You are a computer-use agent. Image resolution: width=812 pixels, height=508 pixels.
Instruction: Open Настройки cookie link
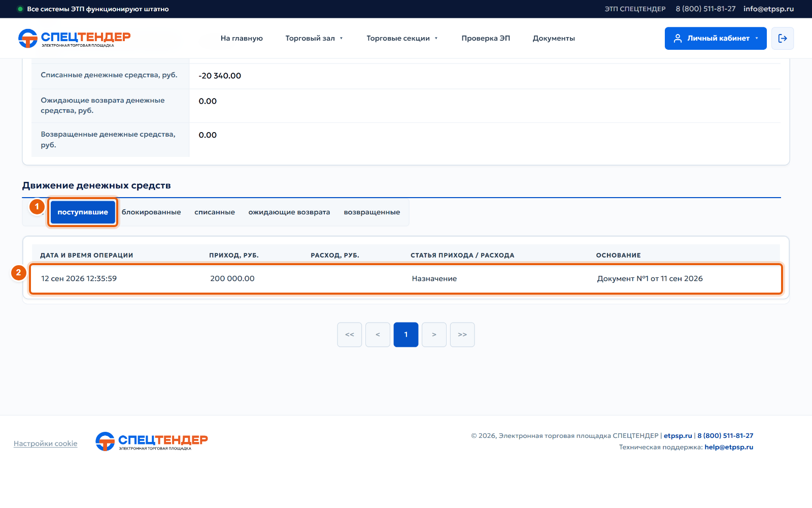46,443
